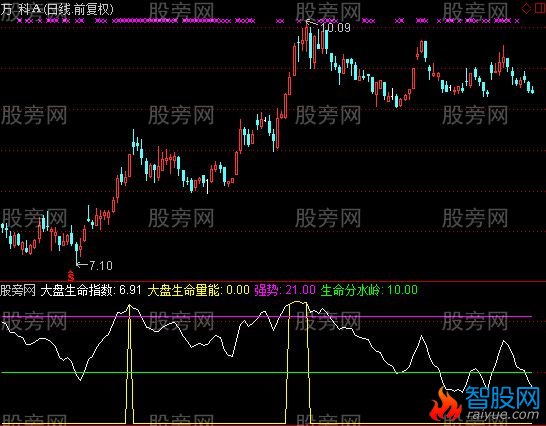Click the 10.09 high price label
The height and width of the screenshot is (426, 546).
335,28
